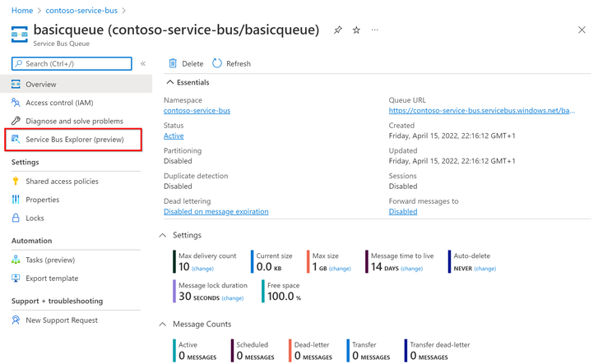Change the Auto-delete setting
This screenshot has height=364, width=598.
click(485, 269)
